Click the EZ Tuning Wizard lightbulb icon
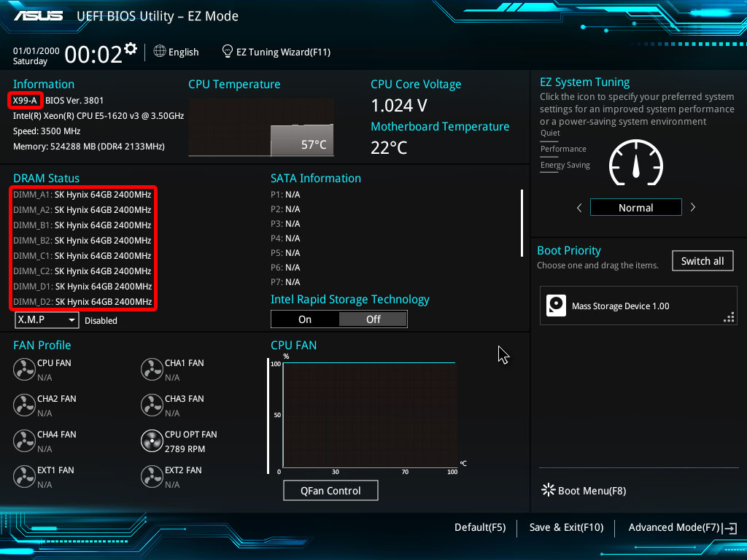 (228, 51)
